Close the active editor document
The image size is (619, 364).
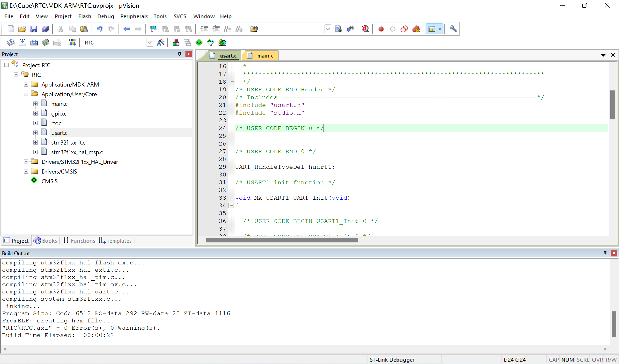(x=613, y=55)
